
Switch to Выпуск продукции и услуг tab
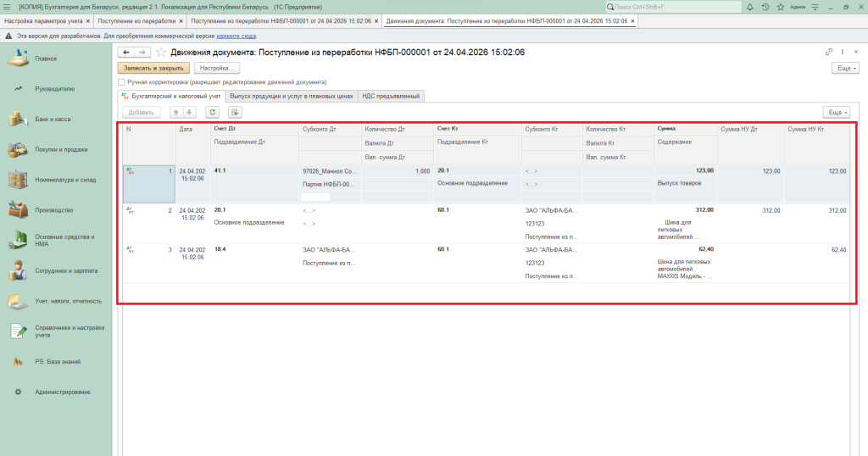[291, 97]
